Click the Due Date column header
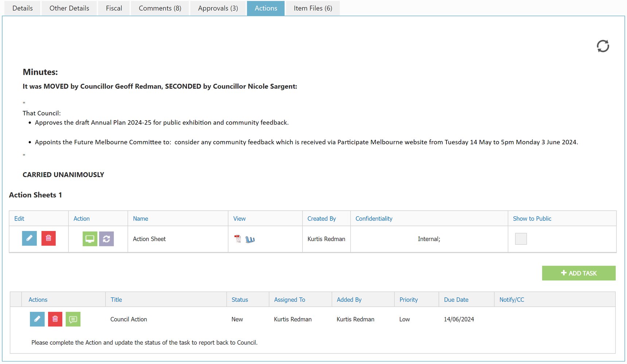The height and width of the screenshot is (364, 627). click(456, 300)
